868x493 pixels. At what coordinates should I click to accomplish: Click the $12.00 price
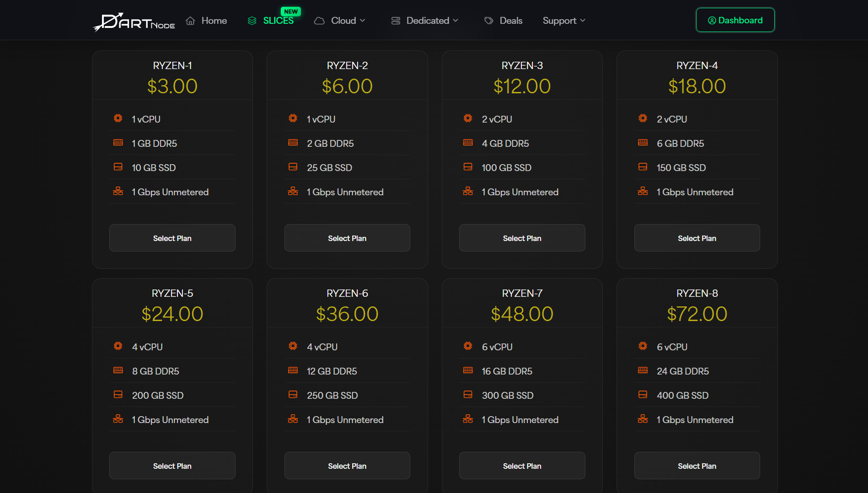(522, 86)
